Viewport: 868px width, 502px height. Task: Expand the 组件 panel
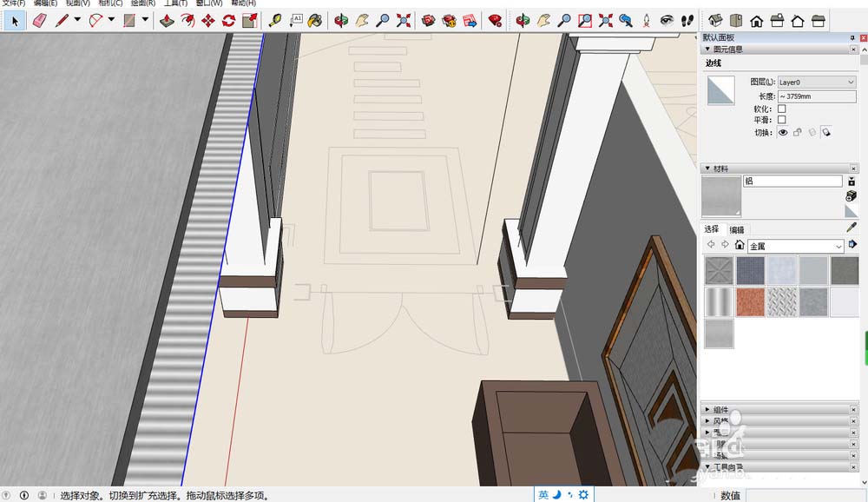tap(720, 409)
